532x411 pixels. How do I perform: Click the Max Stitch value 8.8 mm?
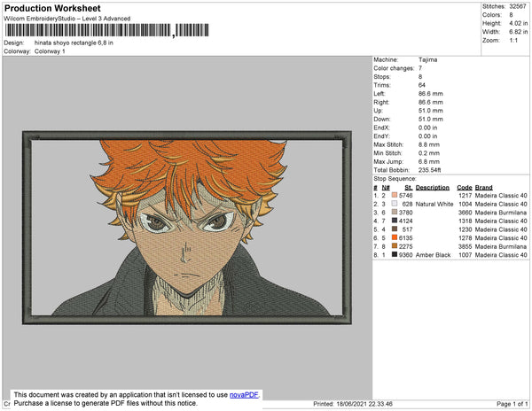pyautogui.click(x=429, y=144)
